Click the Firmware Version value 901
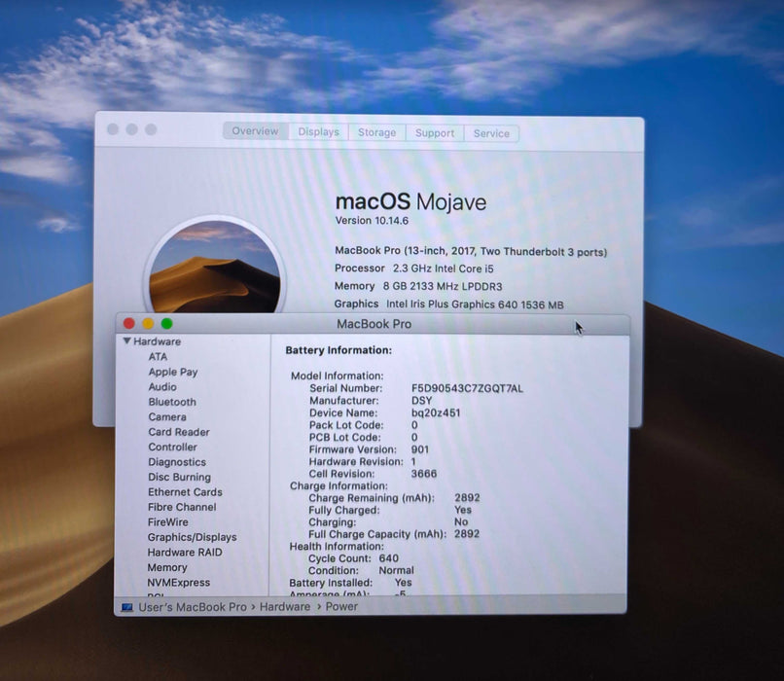This screenshot has height=681, width=784. click(420, 449)
